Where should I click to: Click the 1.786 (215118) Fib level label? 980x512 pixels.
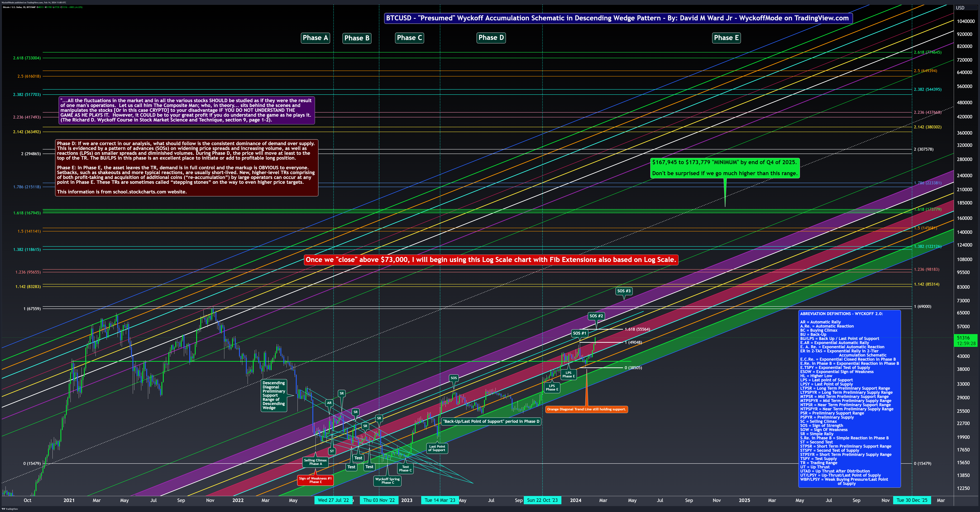pyautogui.click(x=27, y=187)
